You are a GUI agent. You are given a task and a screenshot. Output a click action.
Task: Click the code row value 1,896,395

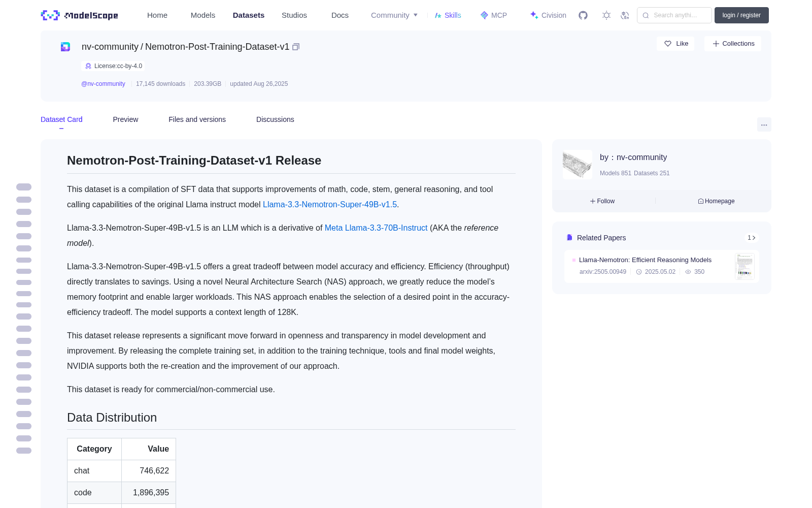tap(151, 493)
